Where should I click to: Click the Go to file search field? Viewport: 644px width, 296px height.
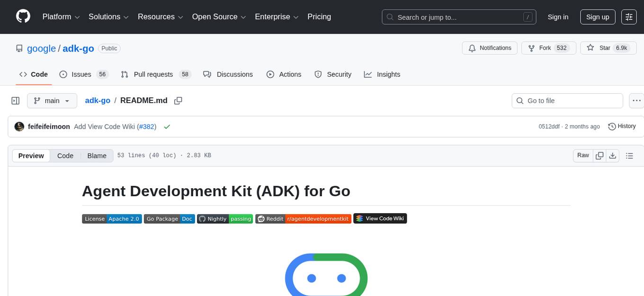pos(567,101)
